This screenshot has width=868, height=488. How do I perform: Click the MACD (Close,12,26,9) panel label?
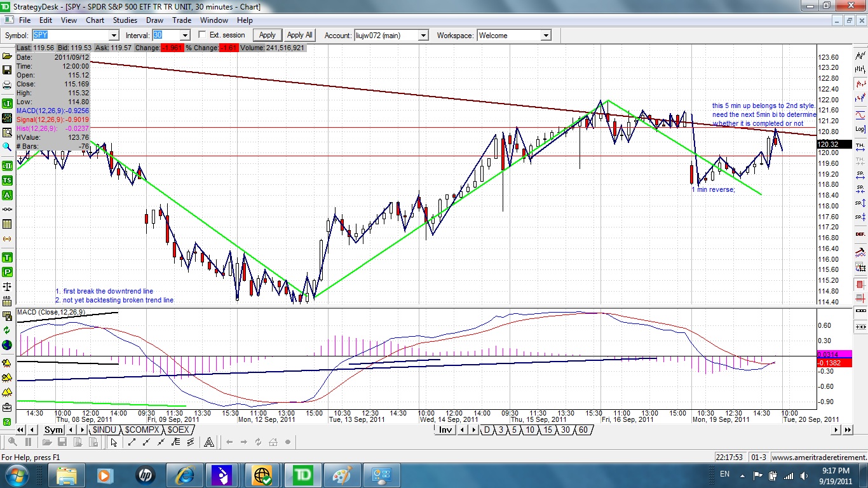(x=51, y=312)
